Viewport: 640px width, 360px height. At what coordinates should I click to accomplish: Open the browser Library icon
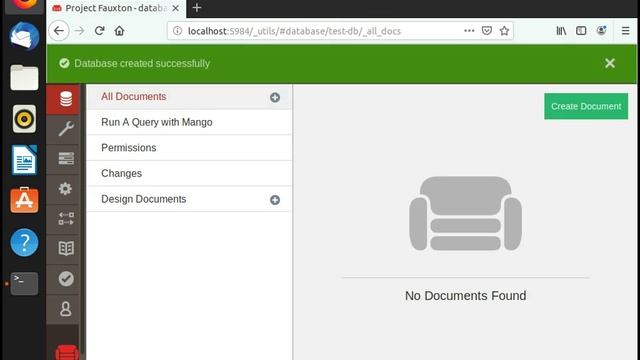pos(561,31)
